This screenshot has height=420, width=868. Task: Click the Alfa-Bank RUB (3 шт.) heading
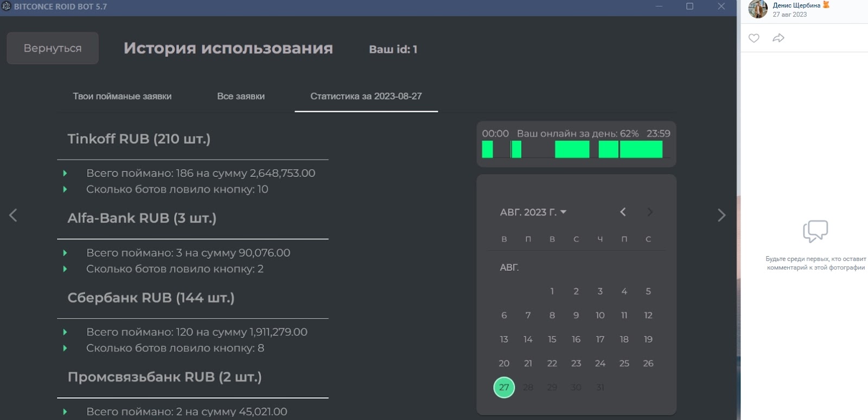point(142,218)
